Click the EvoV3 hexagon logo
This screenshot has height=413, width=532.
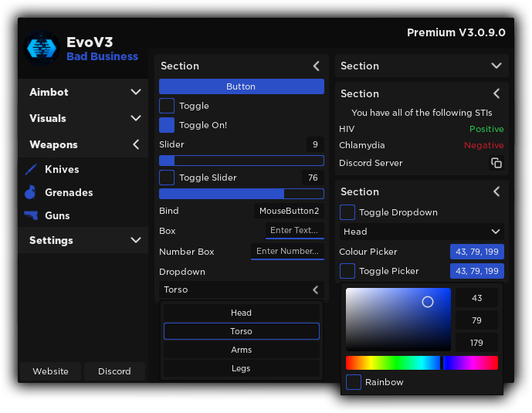coord(42,48)
